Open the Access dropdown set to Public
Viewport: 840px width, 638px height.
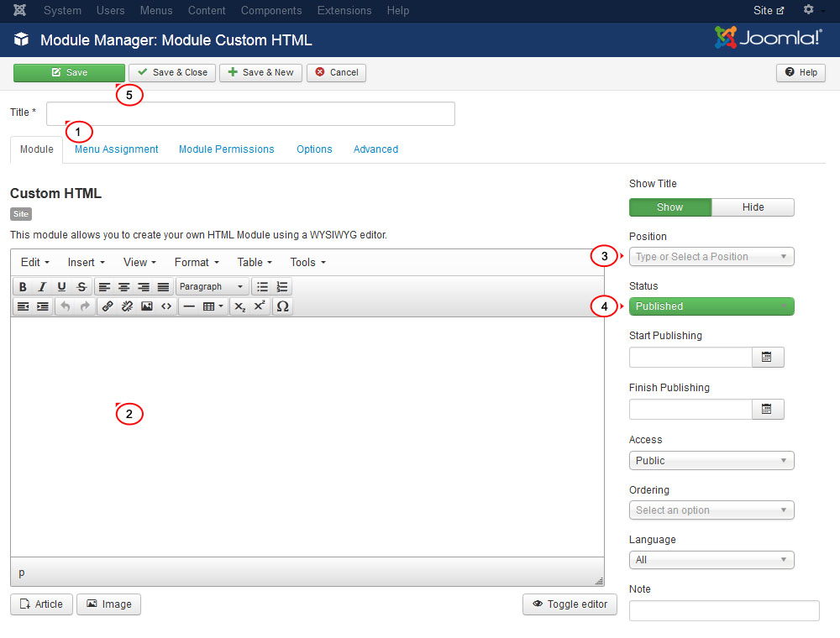pos(711,461)
